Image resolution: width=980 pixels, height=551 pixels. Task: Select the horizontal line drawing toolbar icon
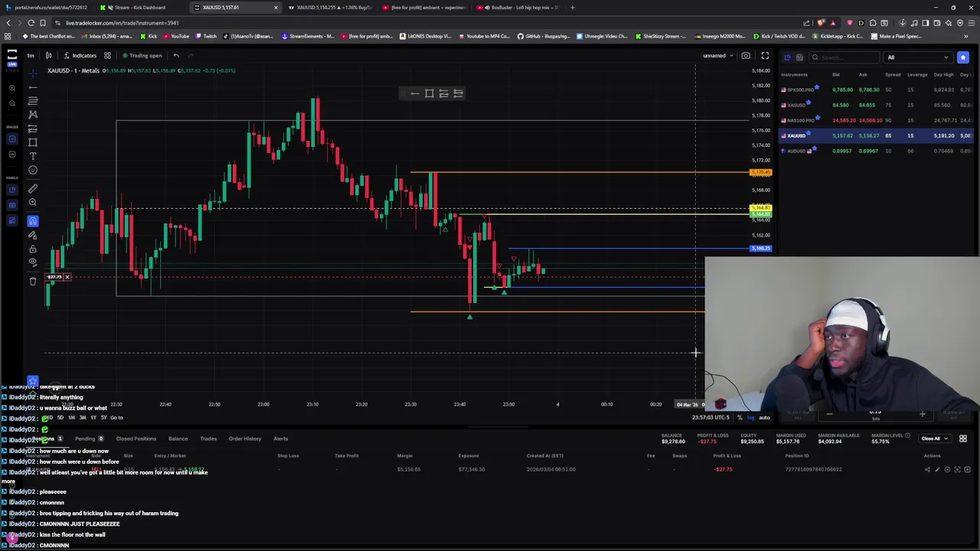point(414,93)
